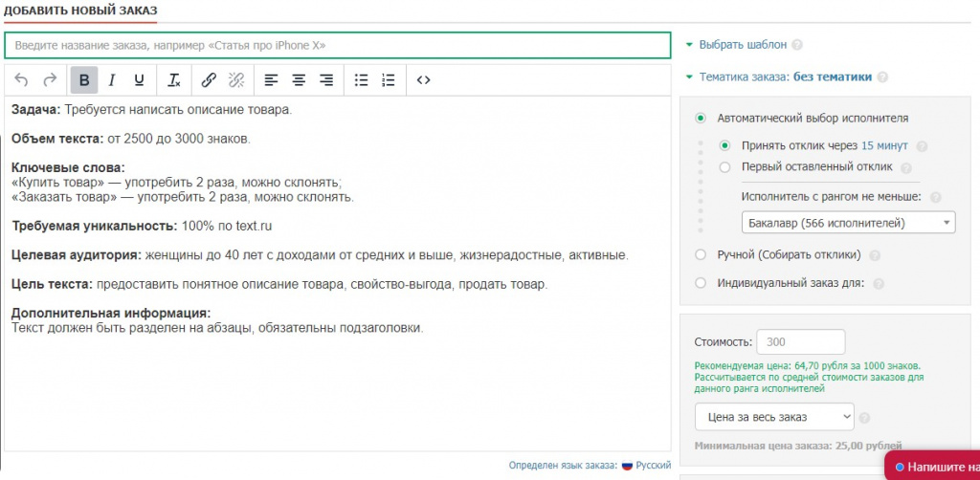Screen dimensions: 980x480
Task: Click the Russian flag language icon
Action: (x=627, y=466)
